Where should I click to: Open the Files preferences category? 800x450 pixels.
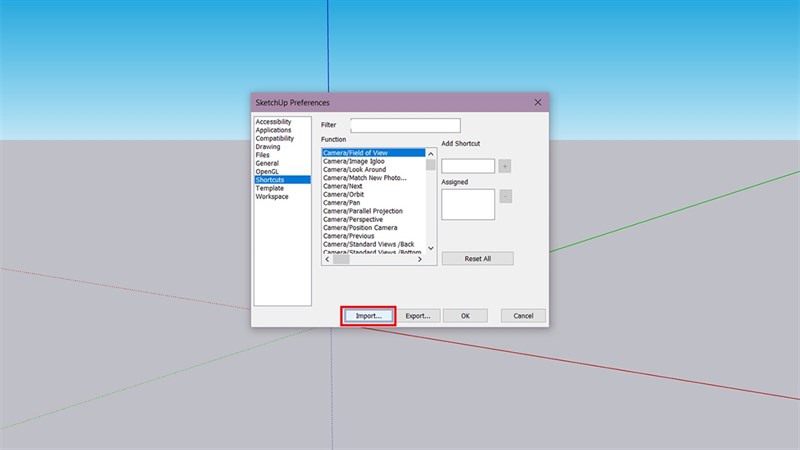(x=263, y=155)
